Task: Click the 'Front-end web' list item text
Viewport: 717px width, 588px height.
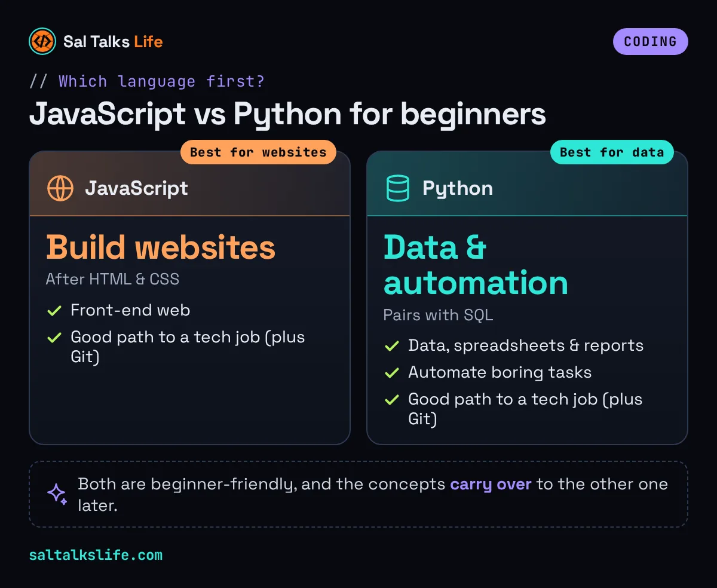Action: pos(130,311)
